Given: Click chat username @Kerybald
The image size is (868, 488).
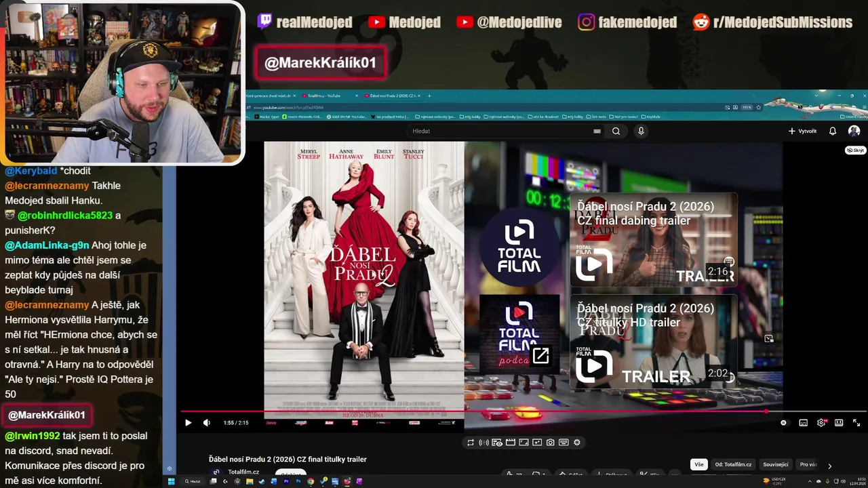Looking at the screenshot, I should (x=31, y=171).
